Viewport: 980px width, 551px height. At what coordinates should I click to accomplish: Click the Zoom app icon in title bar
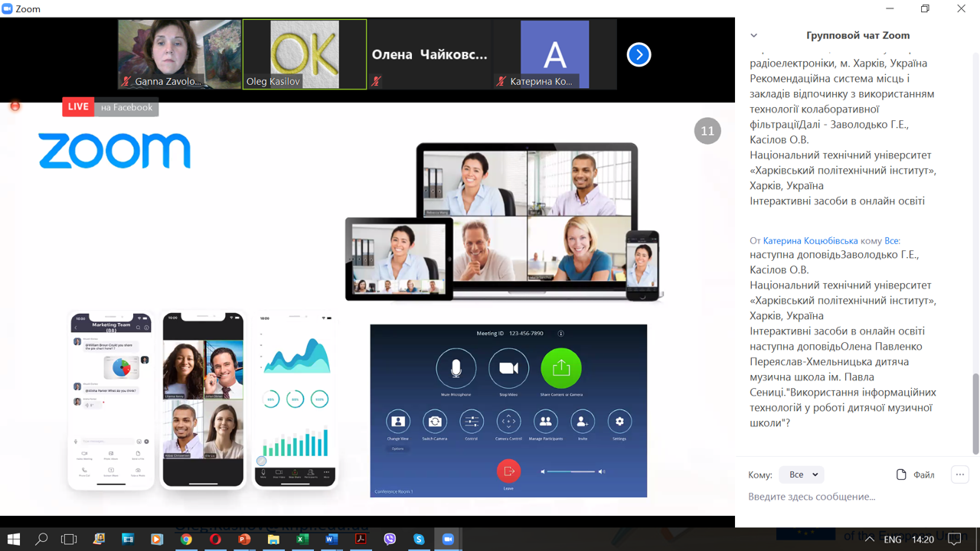coord(8,8)
